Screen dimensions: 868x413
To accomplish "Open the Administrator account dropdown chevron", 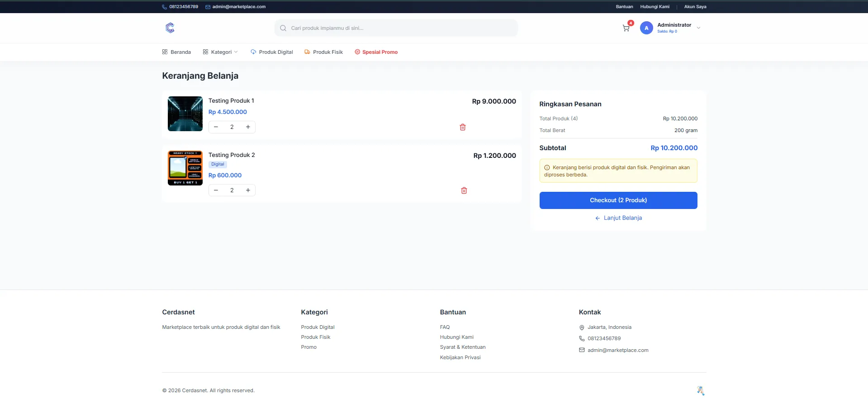I will coord(698,28).
